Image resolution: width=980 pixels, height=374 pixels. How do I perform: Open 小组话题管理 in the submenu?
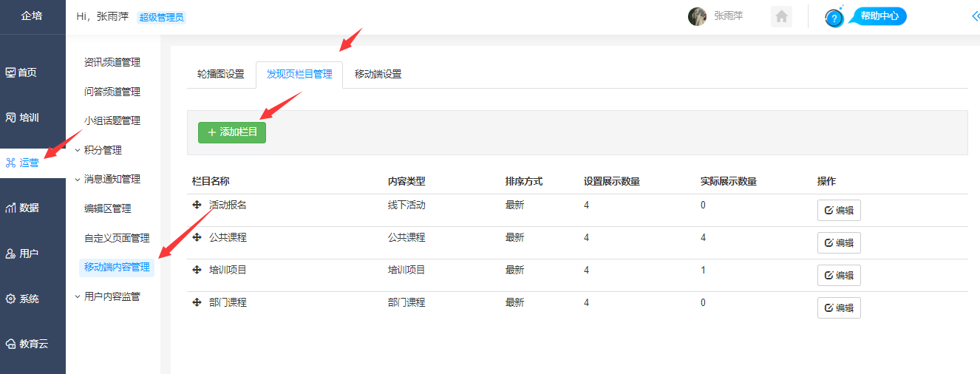pyautogui.click(x=112, y=120)
